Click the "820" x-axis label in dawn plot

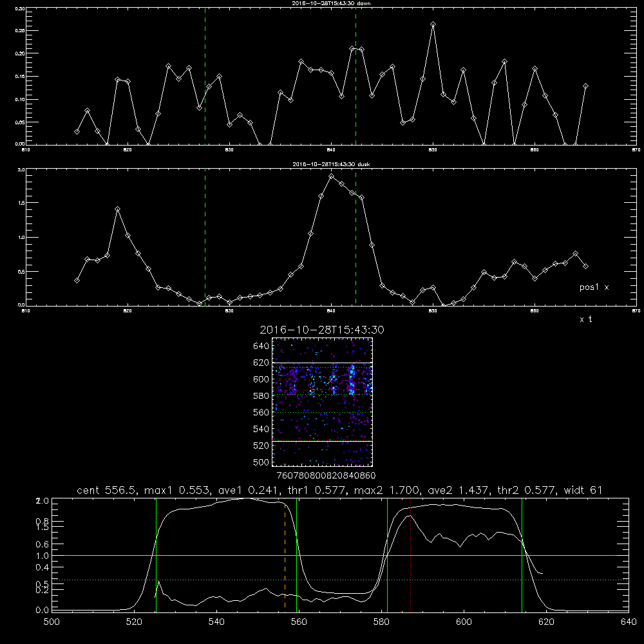pos(128,150)
